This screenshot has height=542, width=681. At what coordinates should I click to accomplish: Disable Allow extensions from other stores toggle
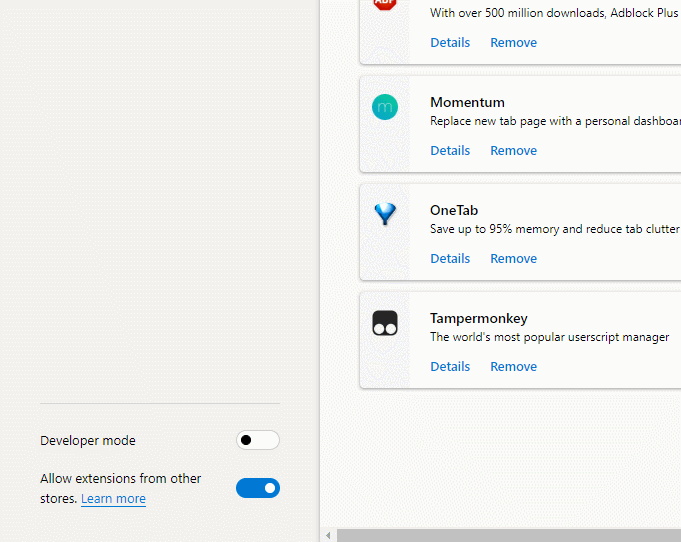[258, 488]
